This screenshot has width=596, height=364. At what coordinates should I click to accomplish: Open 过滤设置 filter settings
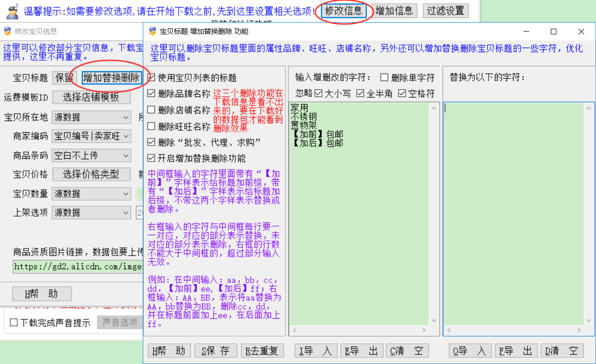(x=445, y=10)
